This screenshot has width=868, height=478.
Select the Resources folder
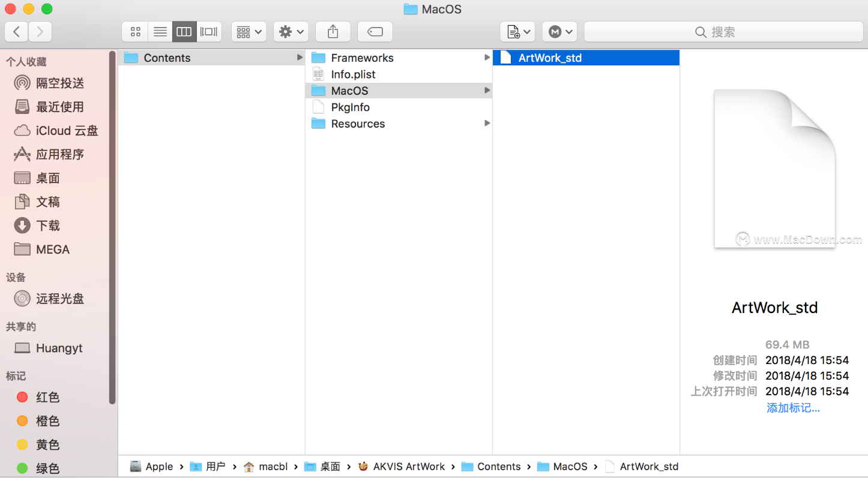pyautogui.click(x=399, y=124)
